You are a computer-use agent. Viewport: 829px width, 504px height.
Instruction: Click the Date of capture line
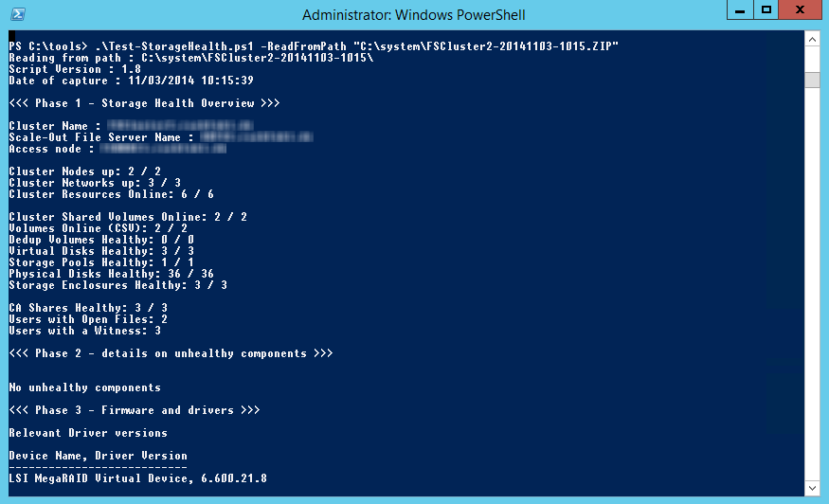[x=131, y=81]
